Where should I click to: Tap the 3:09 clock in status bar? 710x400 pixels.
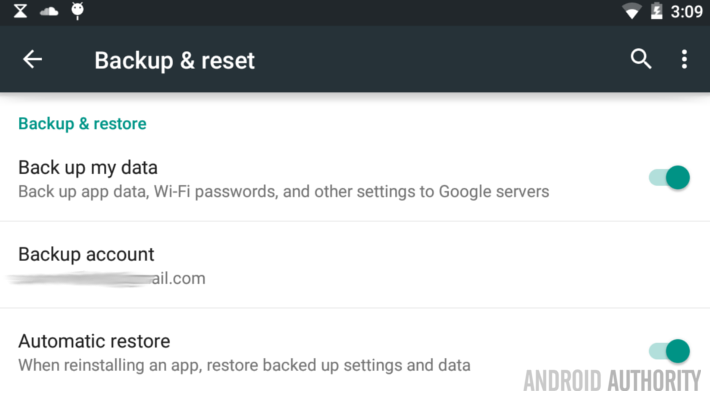(686, 12)
